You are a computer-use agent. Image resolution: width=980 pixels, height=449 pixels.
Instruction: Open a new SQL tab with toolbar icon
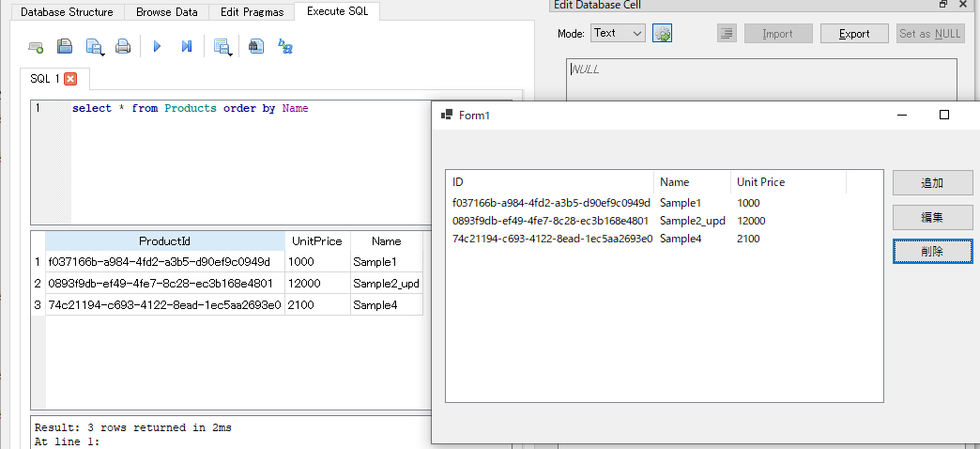(x=36, y=47)
